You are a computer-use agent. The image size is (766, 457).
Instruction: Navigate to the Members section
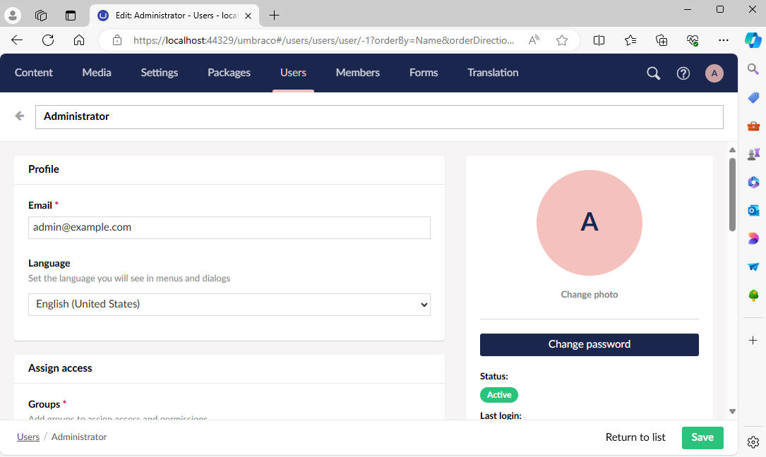[x=357, y=73]
